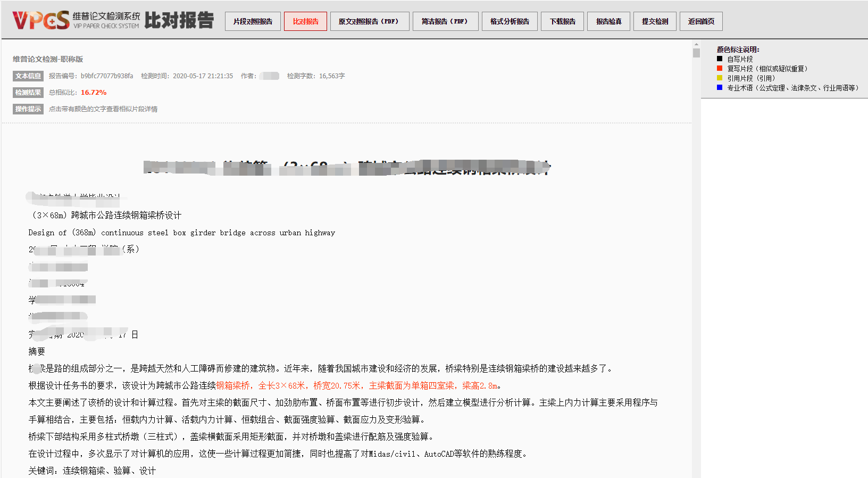Screen dimensions: 868x478
Task: Open 简洁报告 (PDF) tab
Action: (446, 21)
